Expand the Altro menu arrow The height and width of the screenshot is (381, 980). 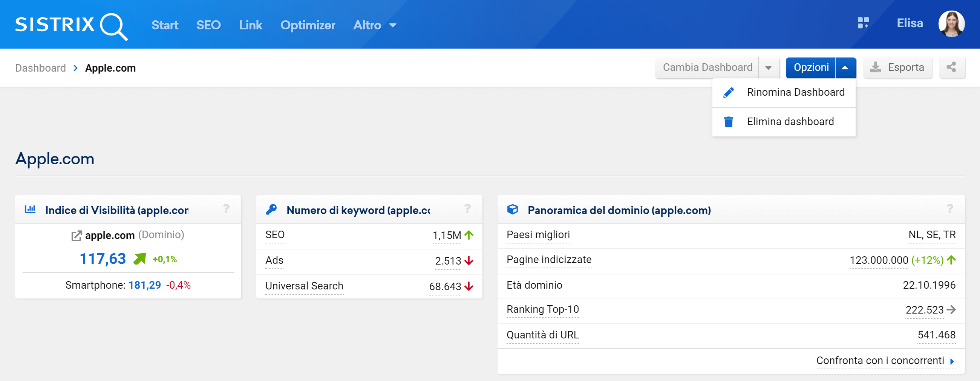coord(393,26)
